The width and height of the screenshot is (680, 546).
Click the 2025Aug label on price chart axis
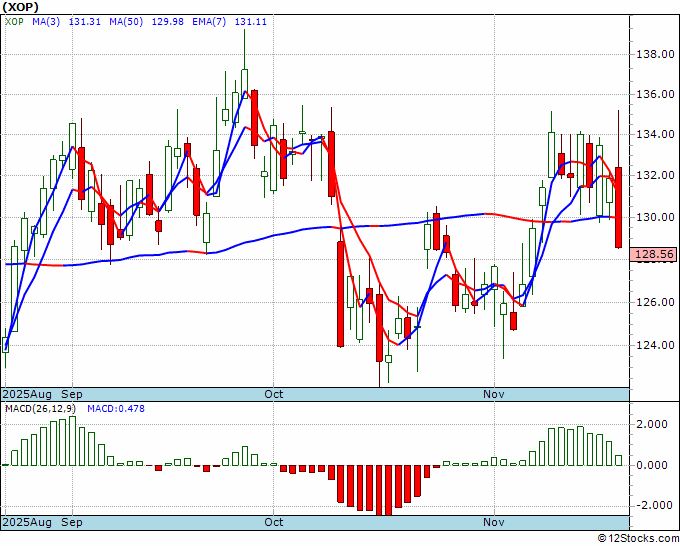[x=28, y=394]
